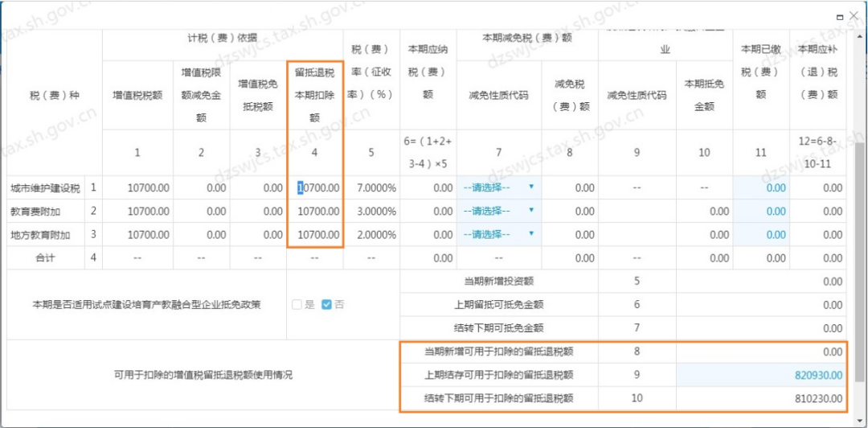
Task: Click the 增值税限额减免金额 column header
Action: point(202,95)
